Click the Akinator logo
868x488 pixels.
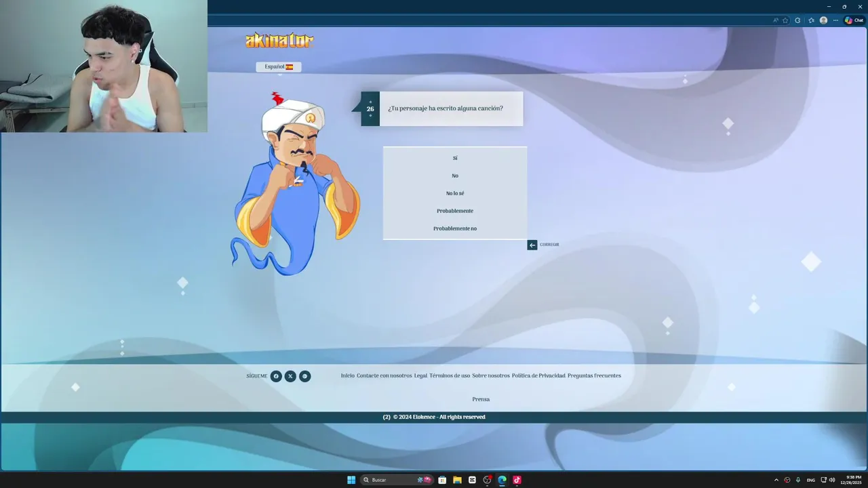point(279,41)
